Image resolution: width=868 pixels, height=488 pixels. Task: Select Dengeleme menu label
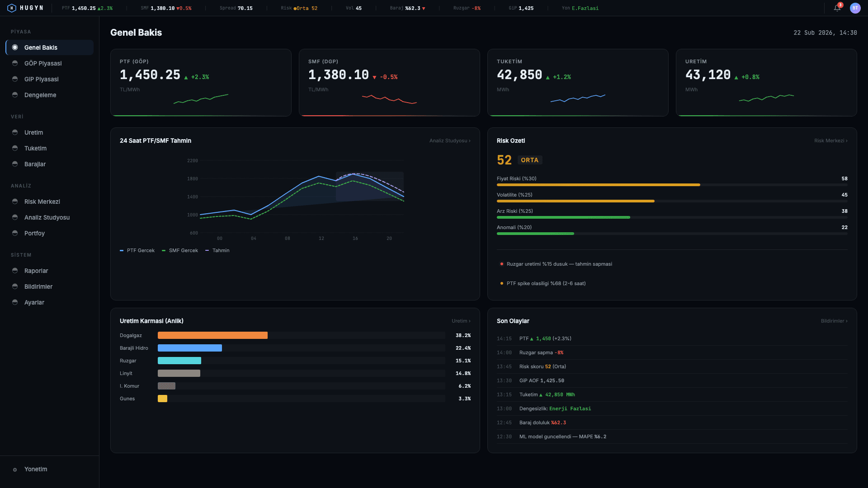[40, 95]
